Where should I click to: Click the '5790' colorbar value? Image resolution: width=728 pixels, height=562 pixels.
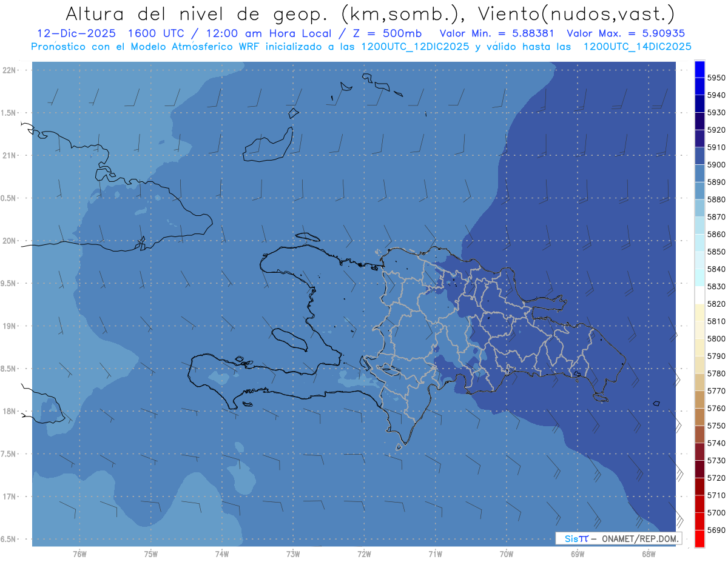716,356
